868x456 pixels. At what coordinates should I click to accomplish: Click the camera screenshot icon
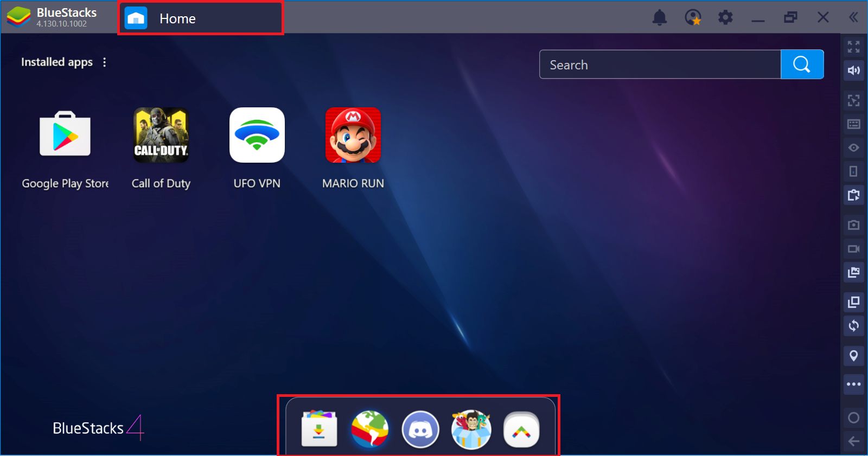853,224
